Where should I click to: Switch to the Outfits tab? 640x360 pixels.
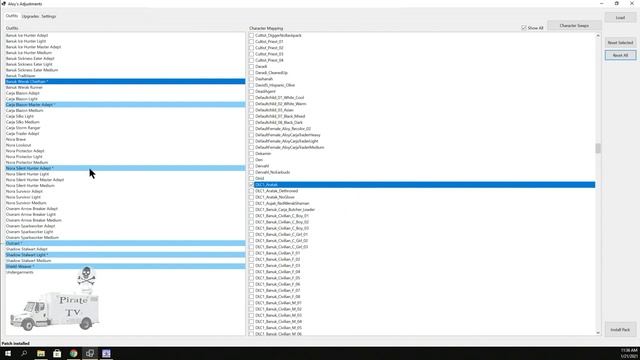11,16
